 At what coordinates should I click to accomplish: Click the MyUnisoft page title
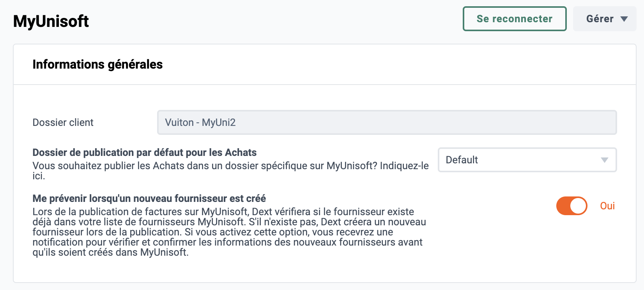pyautogui.click(x=51, y=21)
